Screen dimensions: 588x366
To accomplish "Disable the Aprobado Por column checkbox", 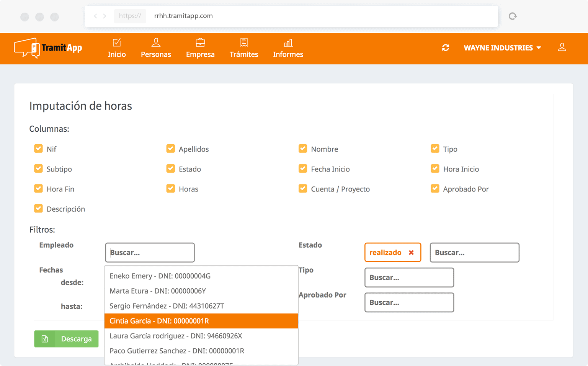I will tap(435, 188).
